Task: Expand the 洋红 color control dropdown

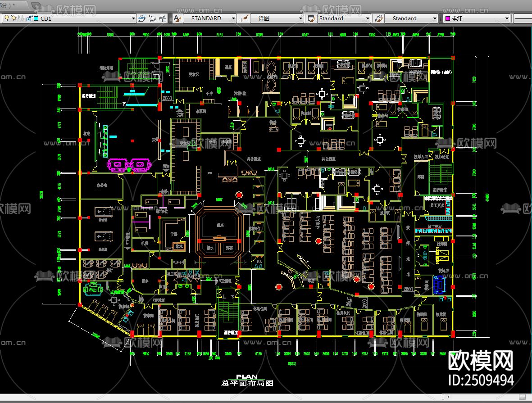Action: click(x=507, y=18)
